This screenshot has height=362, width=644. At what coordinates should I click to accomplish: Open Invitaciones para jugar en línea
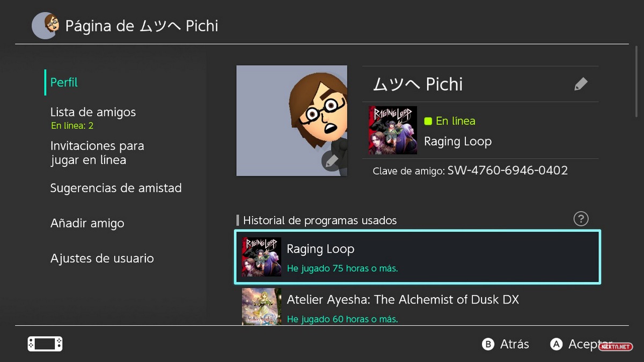pyautogui.click(x=97, y=153)
